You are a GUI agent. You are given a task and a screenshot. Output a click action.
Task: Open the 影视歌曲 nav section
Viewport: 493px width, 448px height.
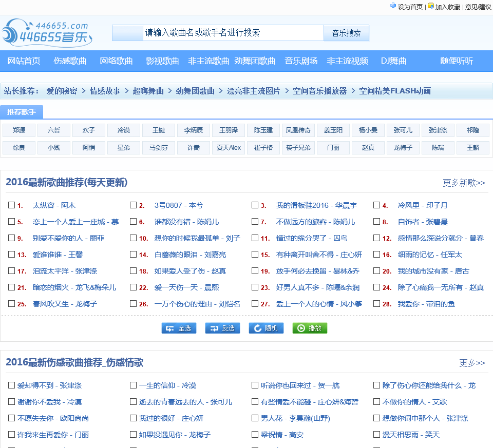(x=163, y=61)
